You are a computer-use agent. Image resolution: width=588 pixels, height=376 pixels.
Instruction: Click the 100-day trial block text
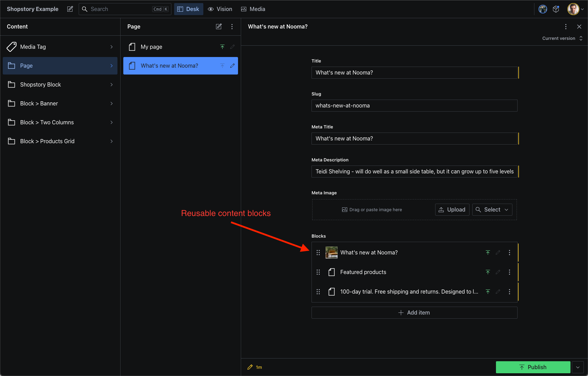click(409, 292)
